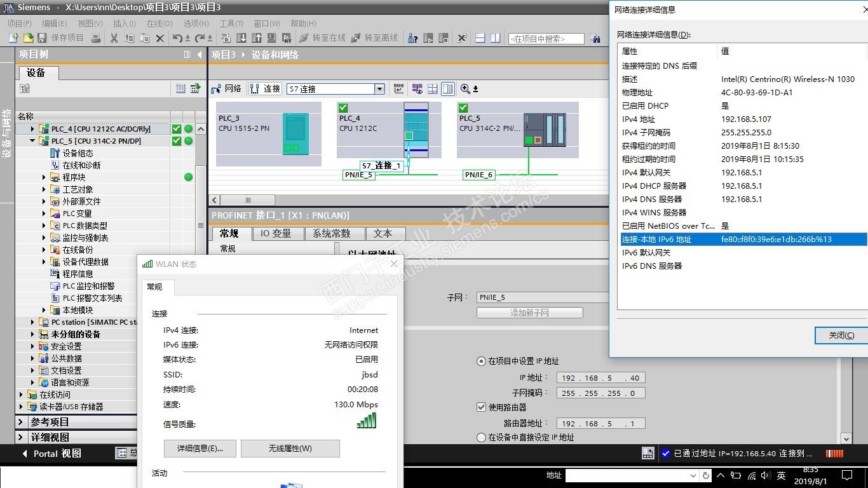Click 无线属性(W) button in WLAN 状态
Image resolution: width=868 pixels, height=488 pixels.
click(x=290, y=448)
